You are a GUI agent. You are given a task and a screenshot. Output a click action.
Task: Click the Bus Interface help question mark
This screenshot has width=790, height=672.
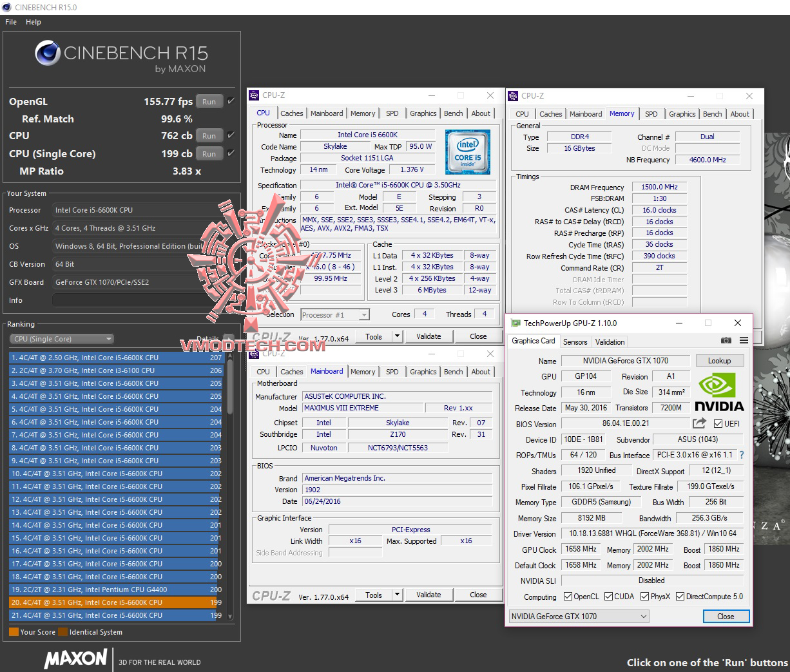tap(741, 455)
